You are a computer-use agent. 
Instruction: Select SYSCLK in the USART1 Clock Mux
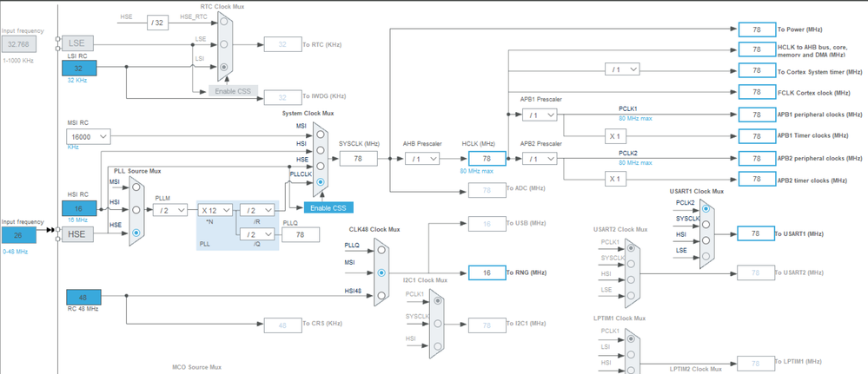706,225
